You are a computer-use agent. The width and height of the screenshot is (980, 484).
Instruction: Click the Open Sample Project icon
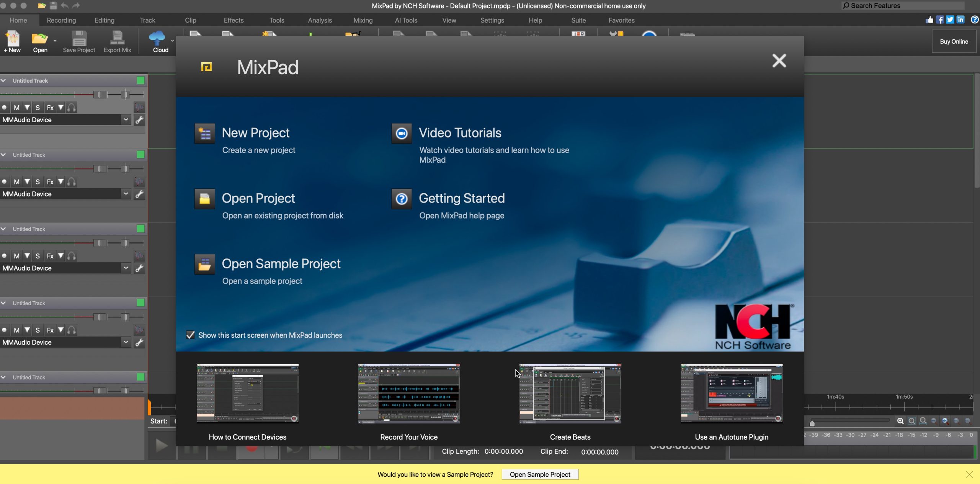(205, 264)
